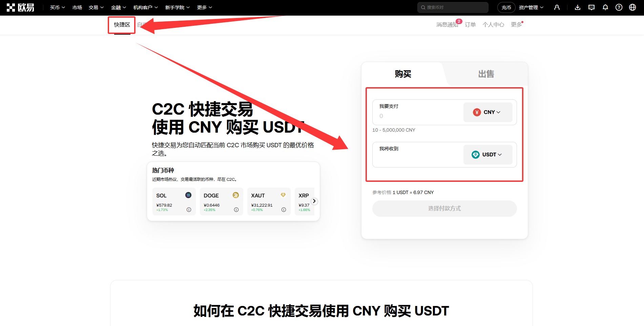This screenshot has width=644, height=326.
Task: Open the notification bell icon
Action: [605, 7]
